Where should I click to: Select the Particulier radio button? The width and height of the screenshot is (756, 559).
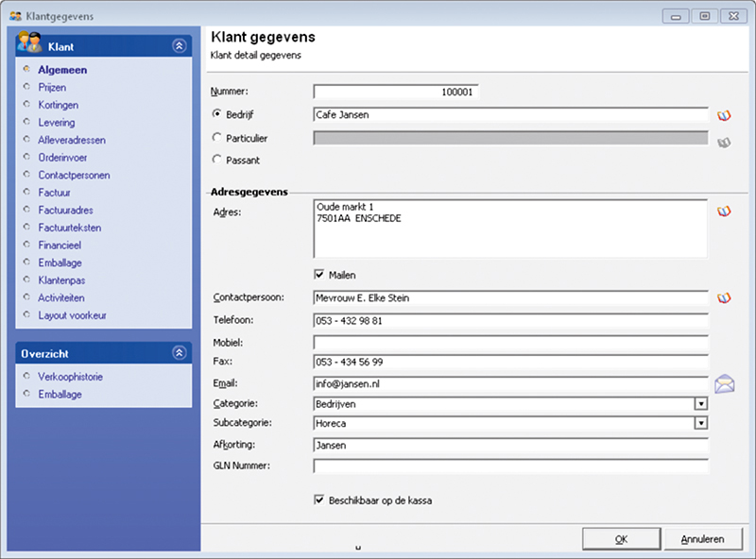pyautogui.click(x=217, y=137)
